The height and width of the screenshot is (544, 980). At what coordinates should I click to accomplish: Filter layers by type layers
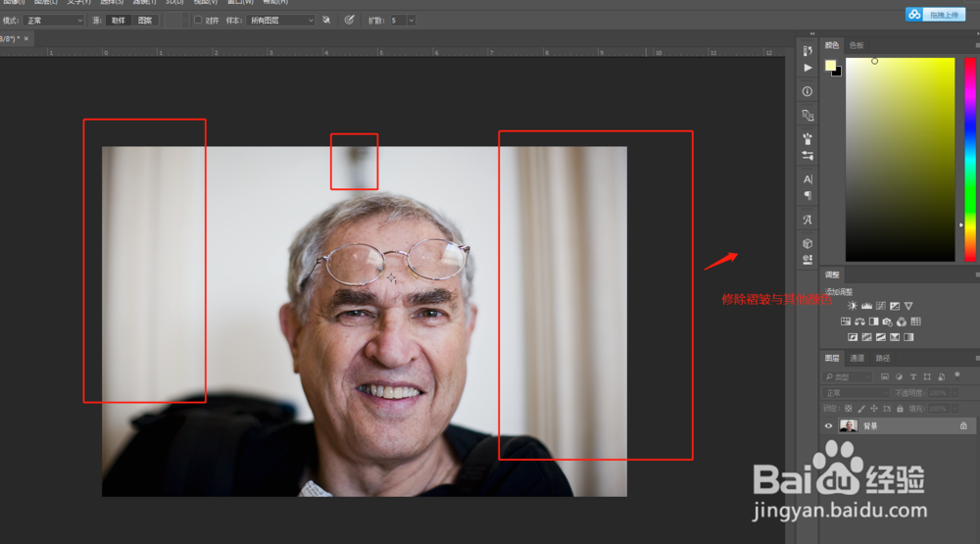913,376
